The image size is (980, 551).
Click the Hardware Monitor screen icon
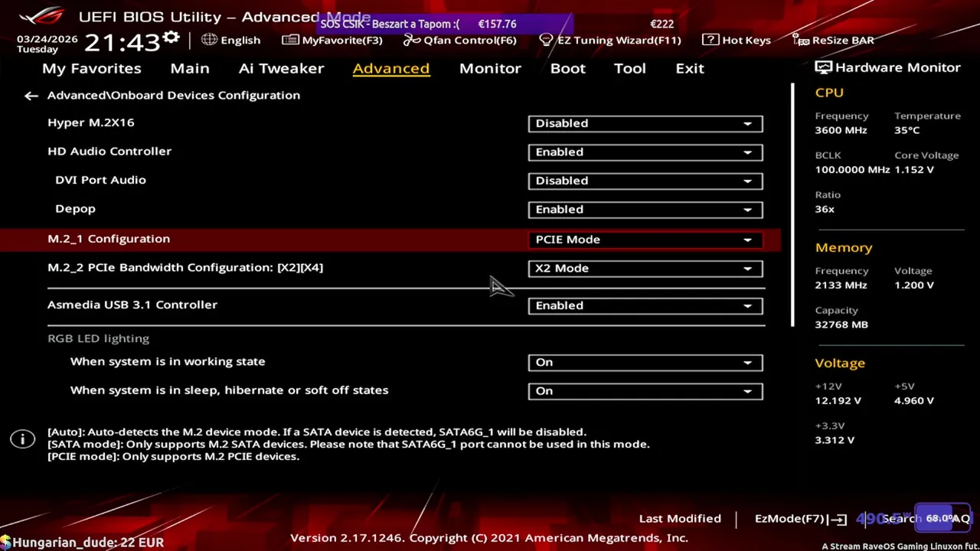[823, 67]
